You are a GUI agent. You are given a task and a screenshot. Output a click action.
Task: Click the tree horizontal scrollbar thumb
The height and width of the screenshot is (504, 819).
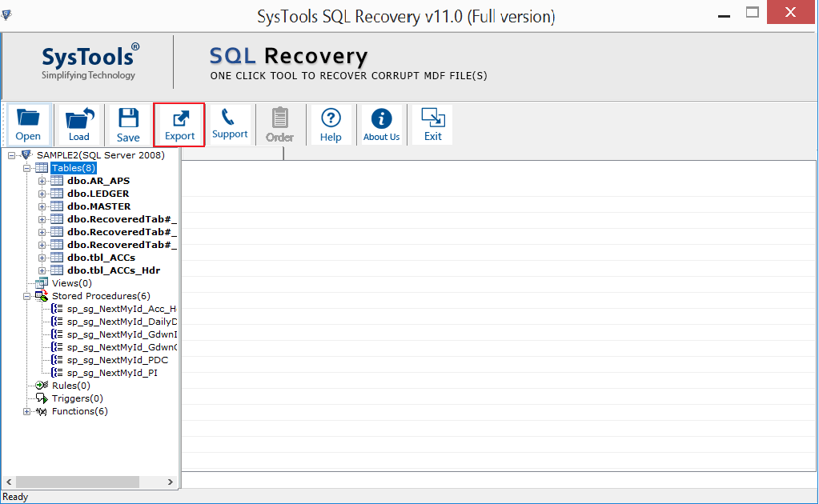click(78, 482)
